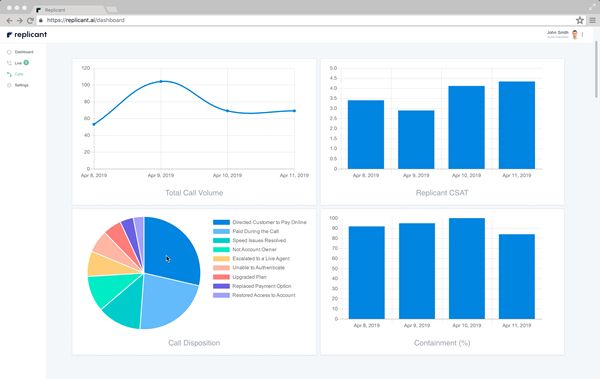Click the Containment (%) chart title

click(442, 343)
